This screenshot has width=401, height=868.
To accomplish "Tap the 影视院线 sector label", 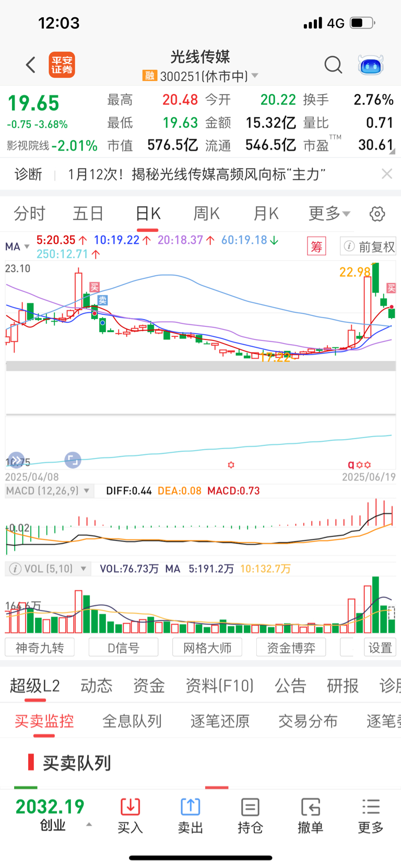I will pyautogui.click(x=28, y=146).
